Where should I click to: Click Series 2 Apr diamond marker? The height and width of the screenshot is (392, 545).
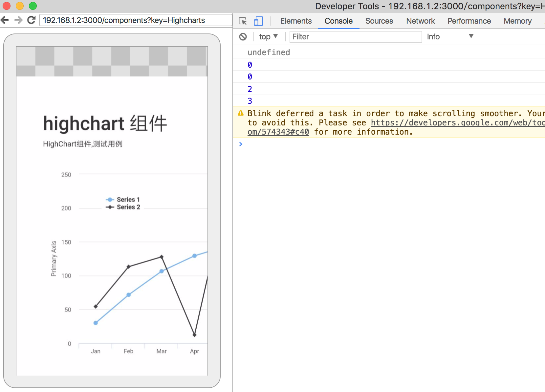pyautogui.click(x=194, y=335)
